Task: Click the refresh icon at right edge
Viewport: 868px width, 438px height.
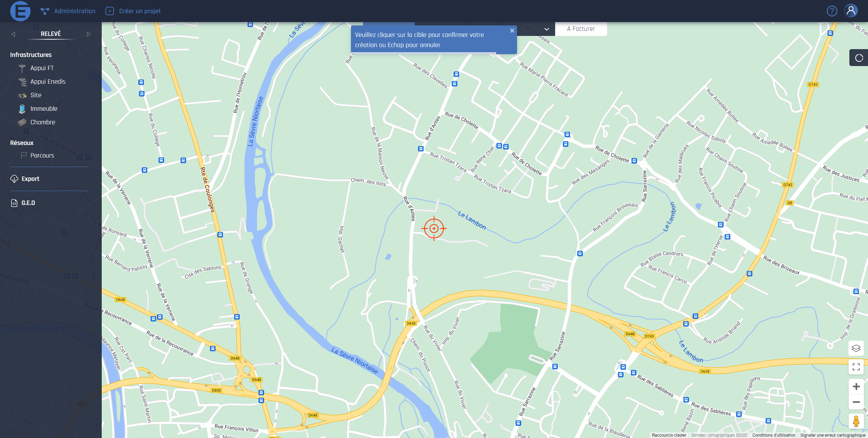Action: point(859,58)
